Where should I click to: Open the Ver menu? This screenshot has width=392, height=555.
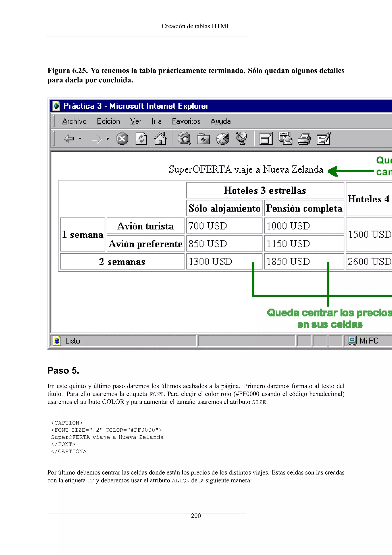[136, 121]
